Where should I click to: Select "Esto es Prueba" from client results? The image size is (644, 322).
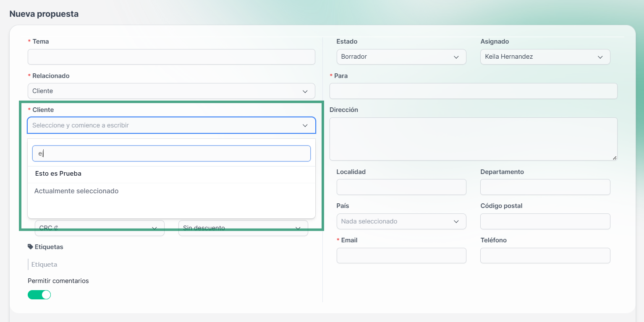[x=58, y=174]
